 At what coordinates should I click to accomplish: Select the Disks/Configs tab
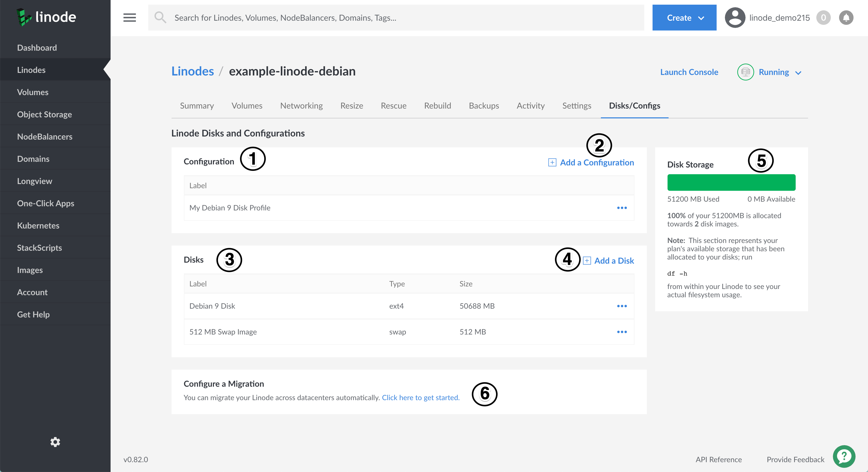(635, 105)
